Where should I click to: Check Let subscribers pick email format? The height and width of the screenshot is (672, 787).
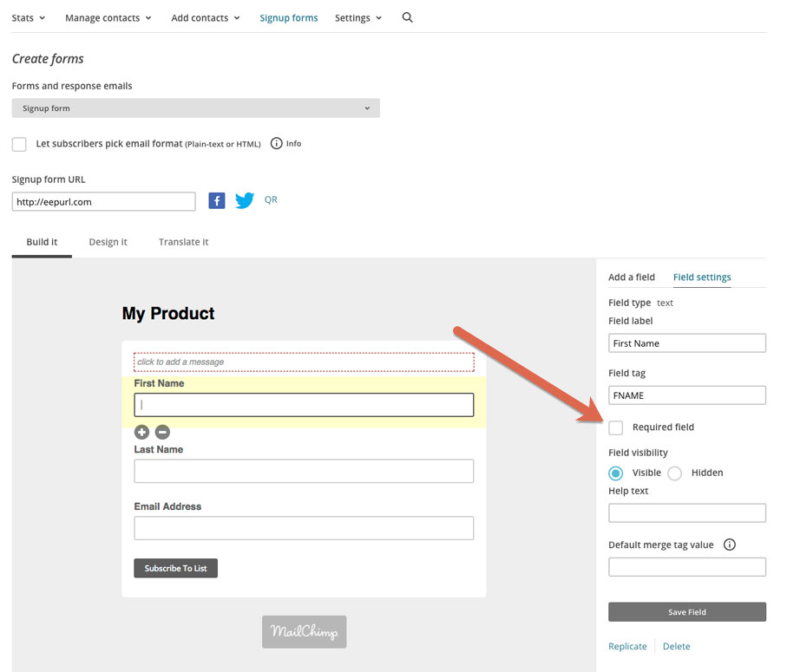point(19,145)
